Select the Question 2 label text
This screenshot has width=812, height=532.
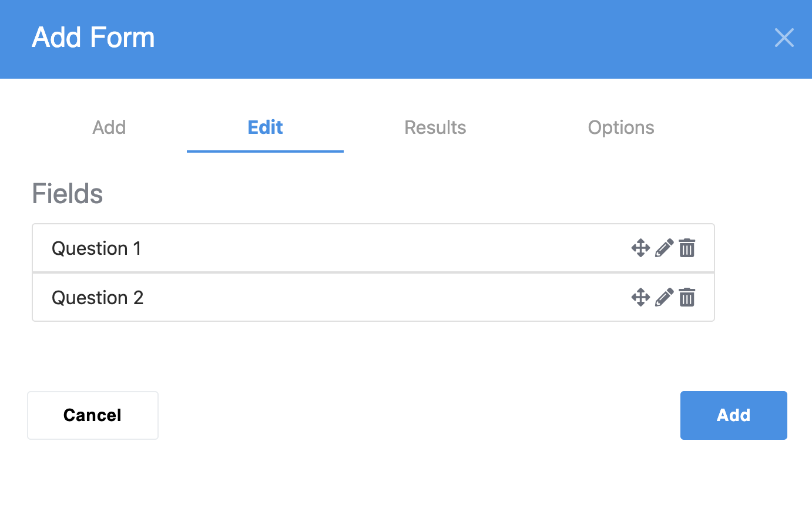(98, 298)
